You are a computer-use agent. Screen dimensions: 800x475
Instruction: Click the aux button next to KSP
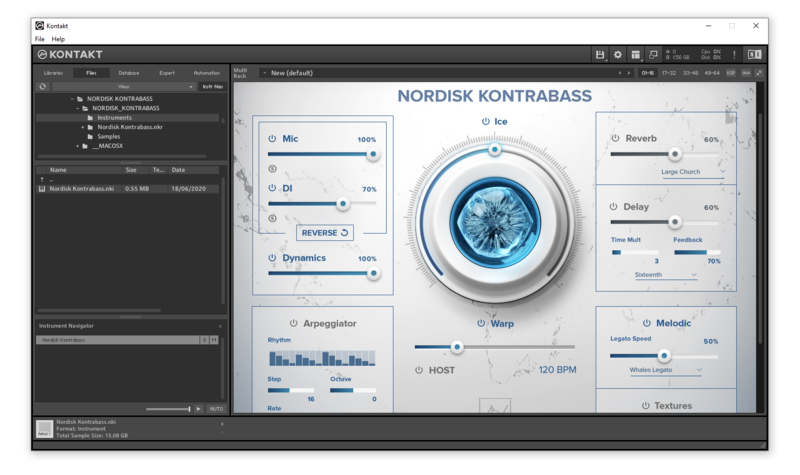(746, 73)
